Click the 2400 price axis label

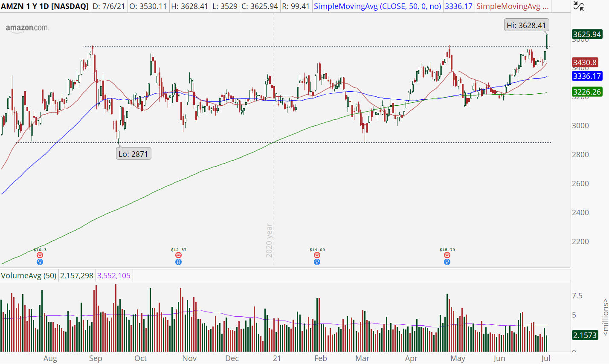pos(580,213)
